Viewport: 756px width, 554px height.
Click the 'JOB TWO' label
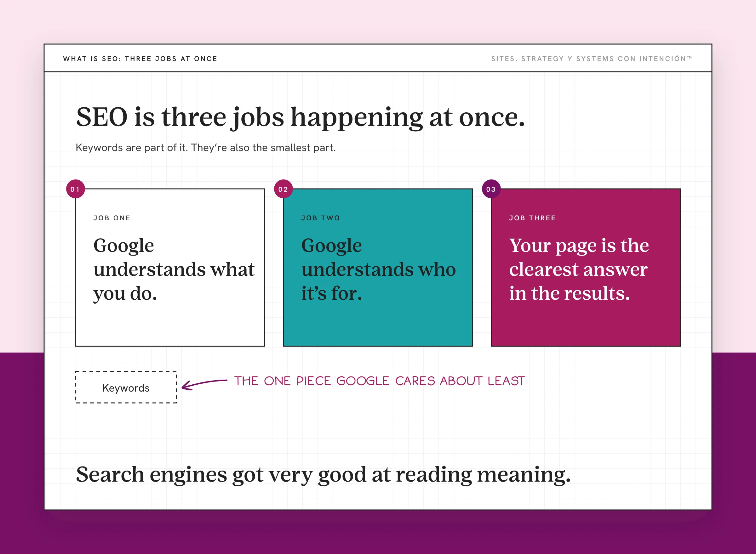pos(320,218)
